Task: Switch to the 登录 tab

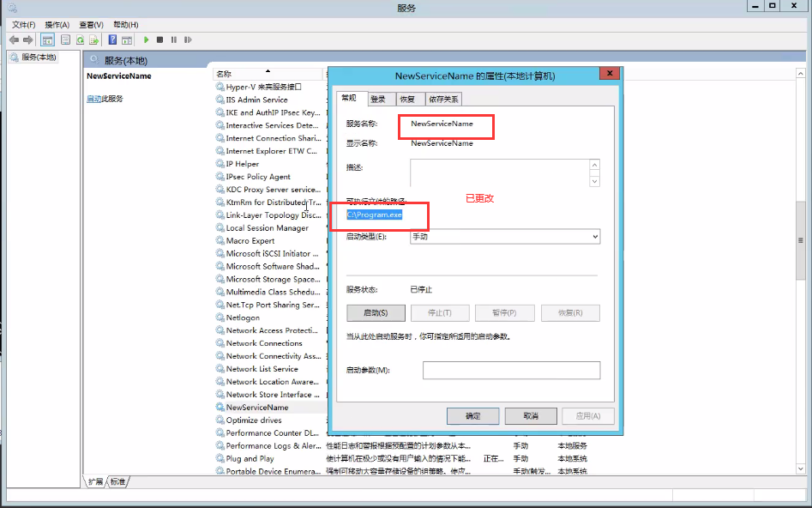Action: pos(378,100)
